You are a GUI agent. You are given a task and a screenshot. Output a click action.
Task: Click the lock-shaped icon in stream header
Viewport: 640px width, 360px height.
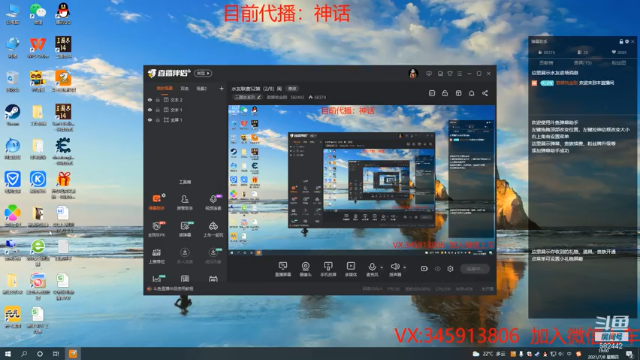coord(445,93)
